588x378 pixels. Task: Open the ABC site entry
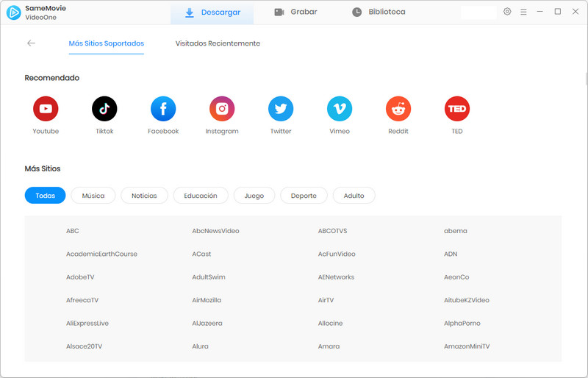click(x=73, y=231)
